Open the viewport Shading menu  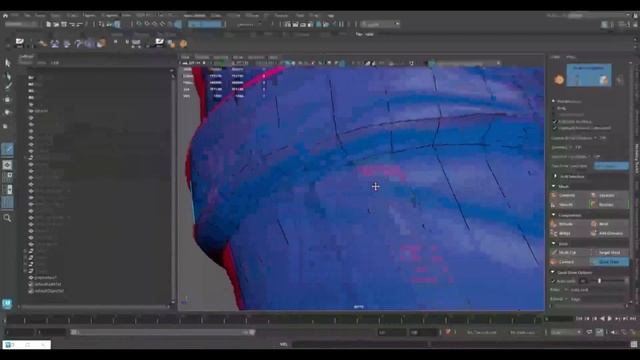[202, 57]
